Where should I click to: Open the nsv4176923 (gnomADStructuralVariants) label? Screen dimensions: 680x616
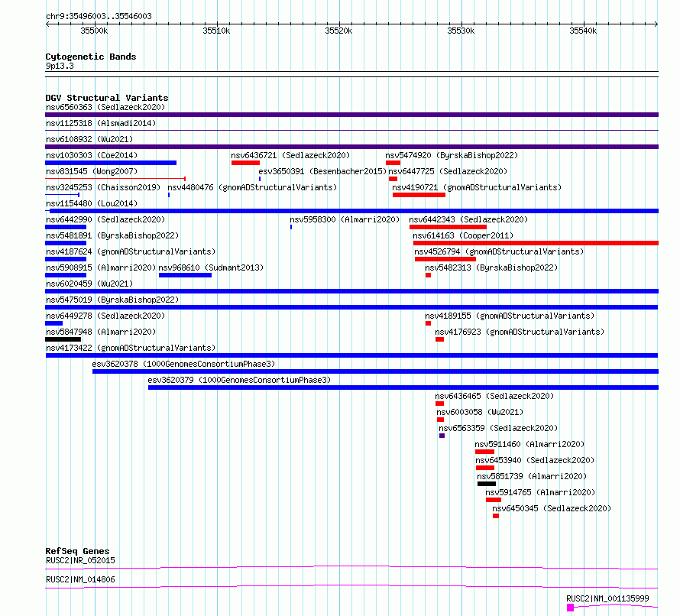(x=520, y=332)
